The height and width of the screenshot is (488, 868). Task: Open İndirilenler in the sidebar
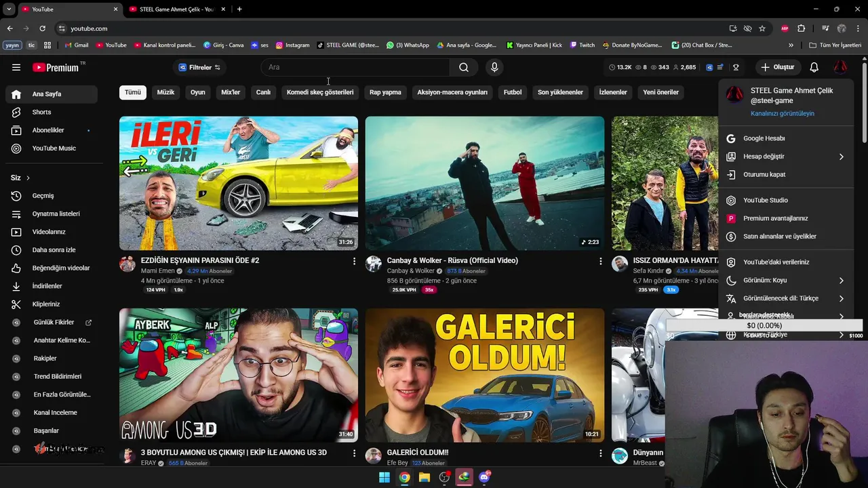click(x=52, y=286)
